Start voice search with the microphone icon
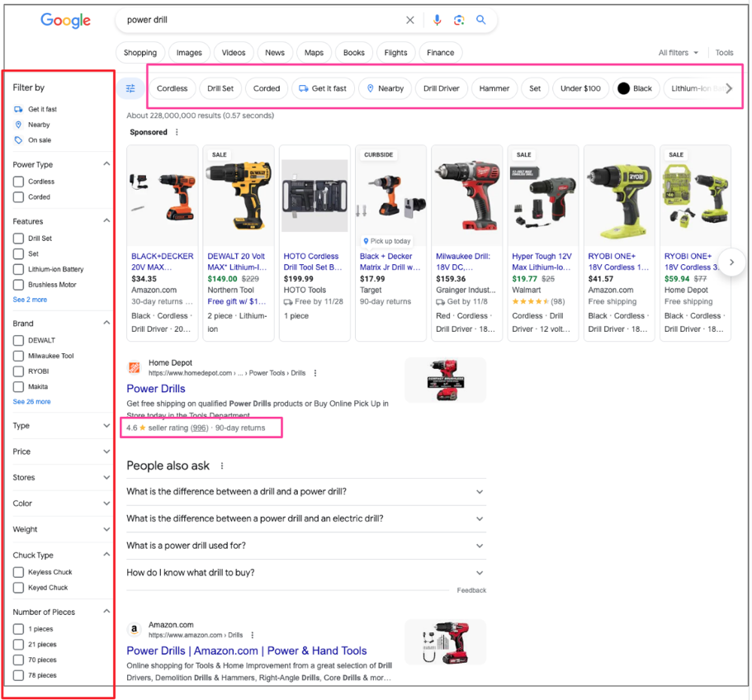The image size is (752, 700). click(437, 20)
